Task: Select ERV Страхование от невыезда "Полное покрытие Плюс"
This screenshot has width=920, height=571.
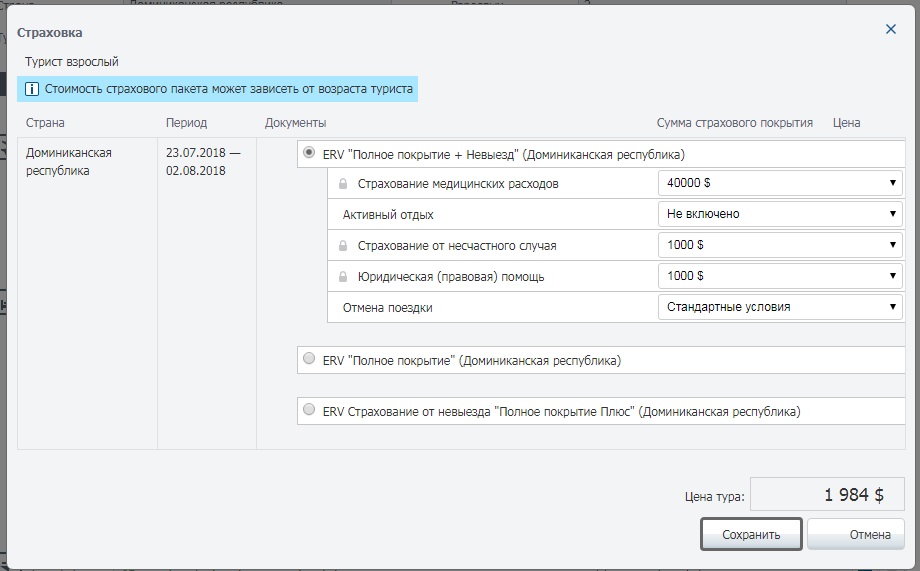Action: tap(309, 410)
